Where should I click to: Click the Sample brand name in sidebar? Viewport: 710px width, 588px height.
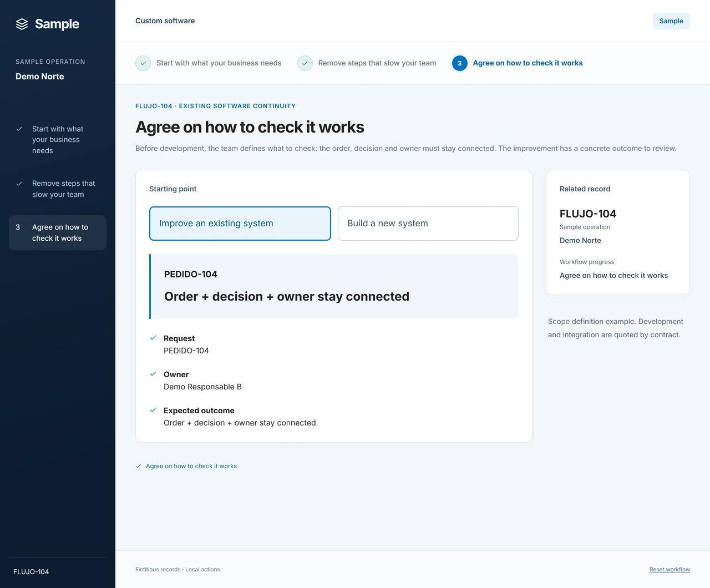coord(57,24)
